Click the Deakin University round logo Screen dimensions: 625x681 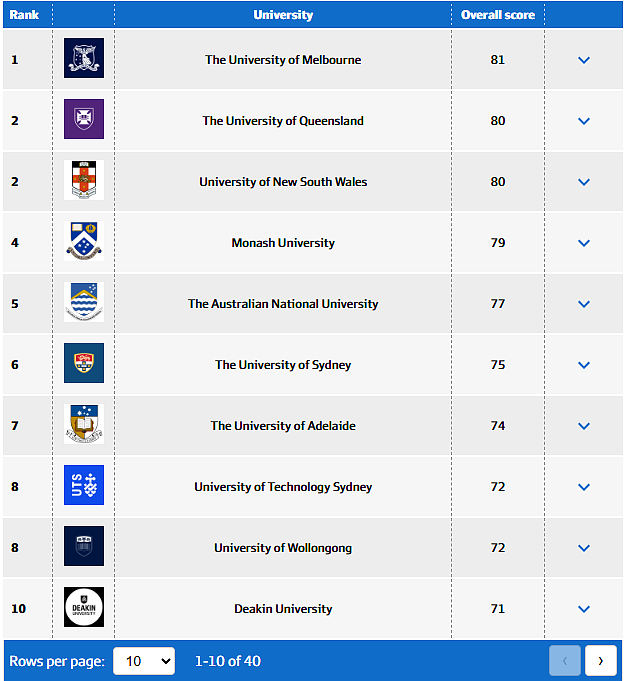coord(84,607)
